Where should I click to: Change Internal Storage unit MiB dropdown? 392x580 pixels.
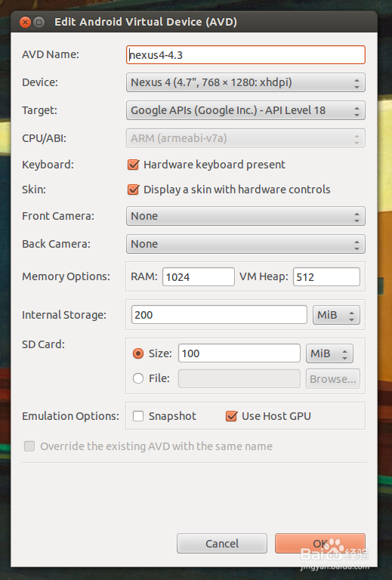pyautogui.click(x=336, y=315)
